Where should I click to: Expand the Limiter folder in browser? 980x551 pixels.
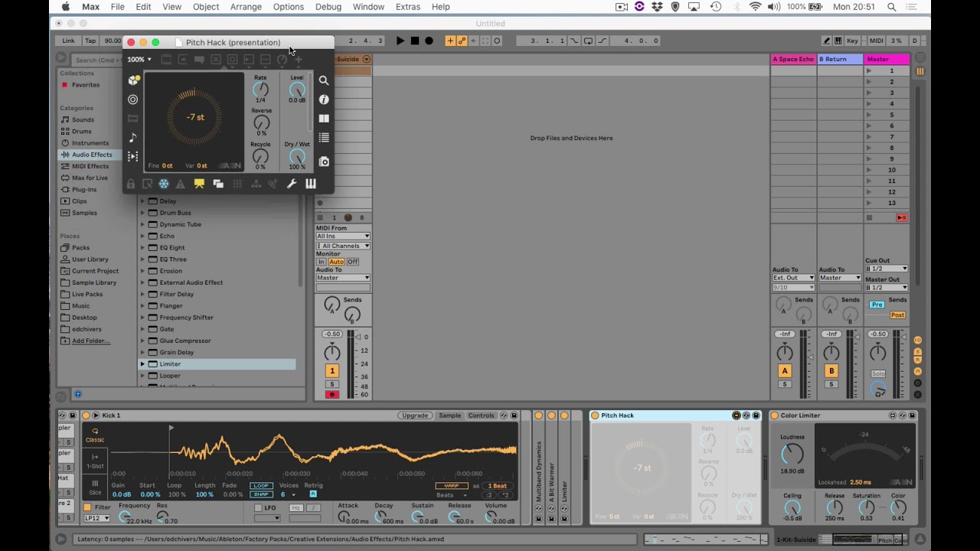(x=142, y=364)
